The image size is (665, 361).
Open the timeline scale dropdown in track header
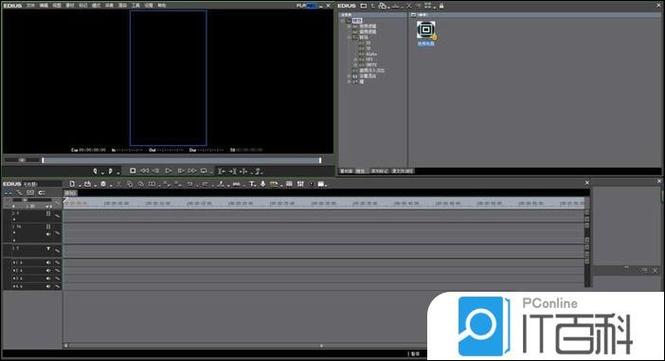pyautogui.click(x=48, y=206)
